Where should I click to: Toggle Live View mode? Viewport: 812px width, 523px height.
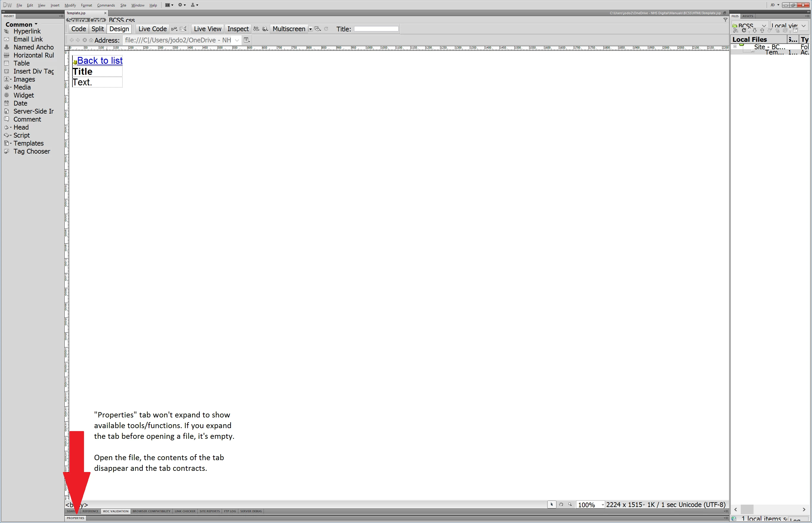(x=207, y=29)
